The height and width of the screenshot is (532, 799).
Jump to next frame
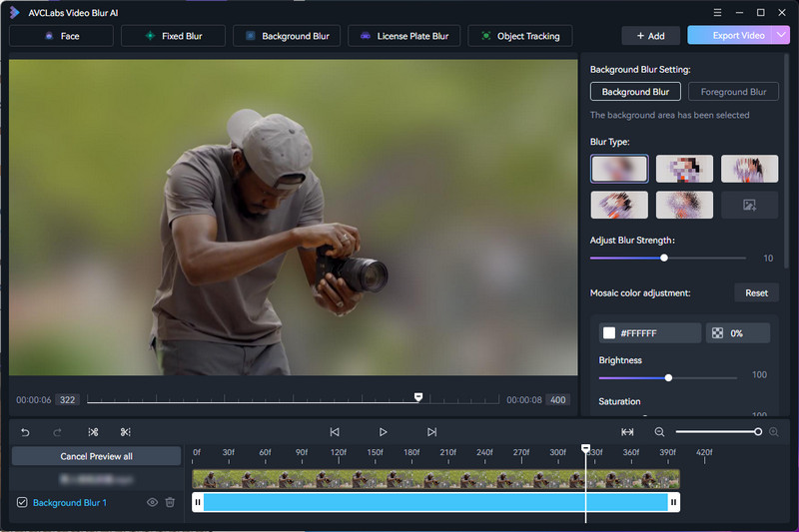click(x=431, y=432)
